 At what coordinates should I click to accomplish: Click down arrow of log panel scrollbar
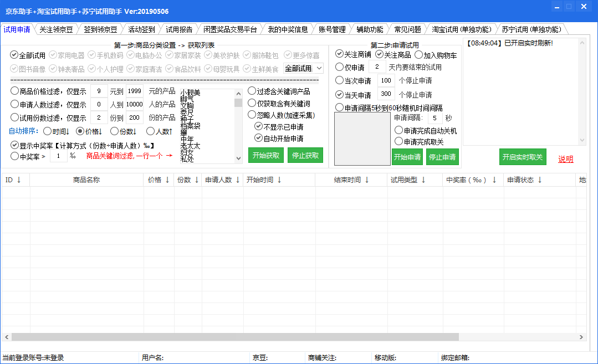click(582, 140)
